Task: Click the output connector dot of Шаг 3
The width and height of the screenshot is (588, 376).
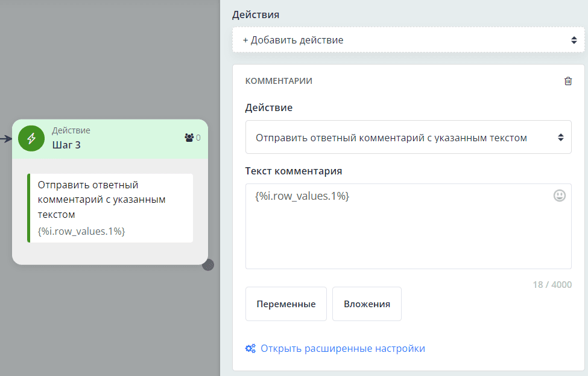Action: 208,264
